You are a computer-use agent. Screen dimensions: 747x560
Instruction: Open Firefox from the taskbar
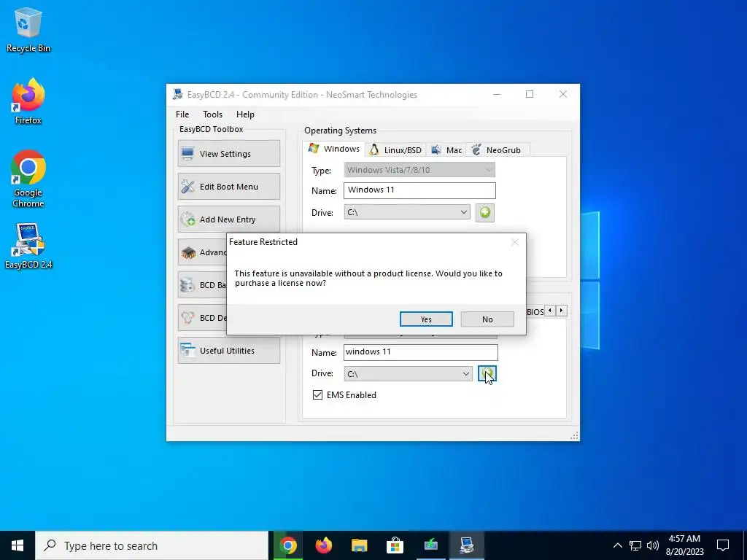coord(324,545)
